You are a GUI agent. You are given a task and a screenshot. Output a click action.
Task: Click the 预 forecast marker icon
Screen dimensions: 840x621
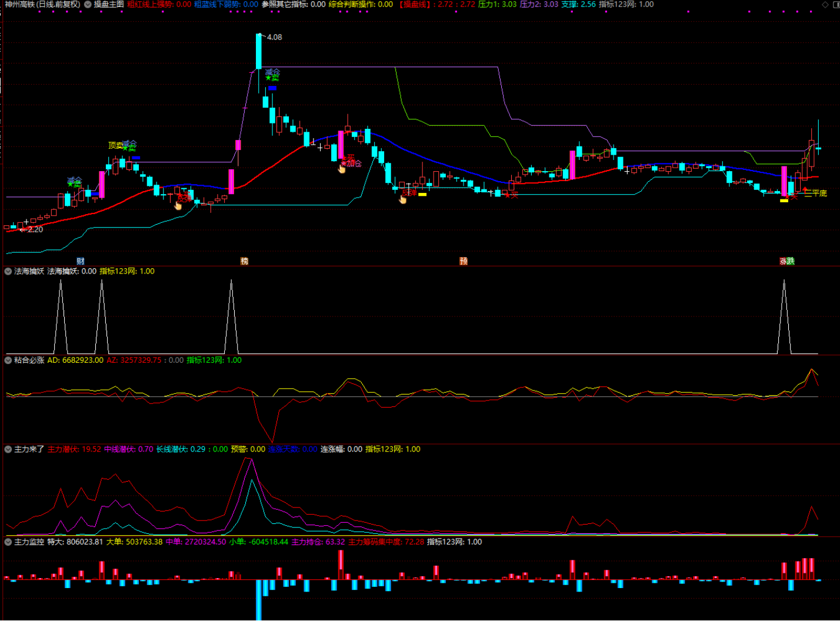pyautogui.click(x=464, y=261)
